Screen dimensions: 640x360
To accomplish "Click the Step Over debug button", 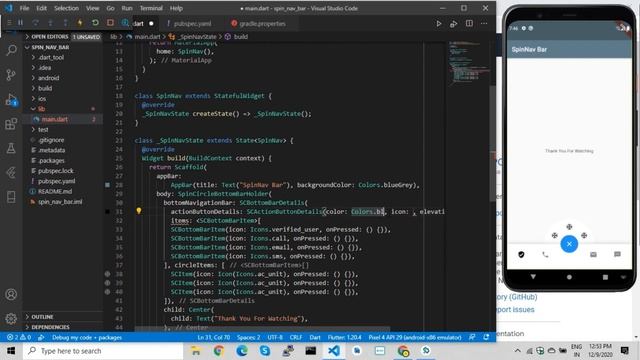I will point(36,23).
